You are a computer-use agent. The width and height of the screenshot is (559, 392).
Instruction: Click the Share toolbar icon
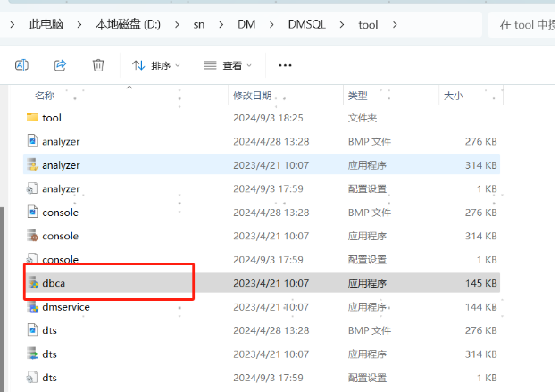[60, 65]
